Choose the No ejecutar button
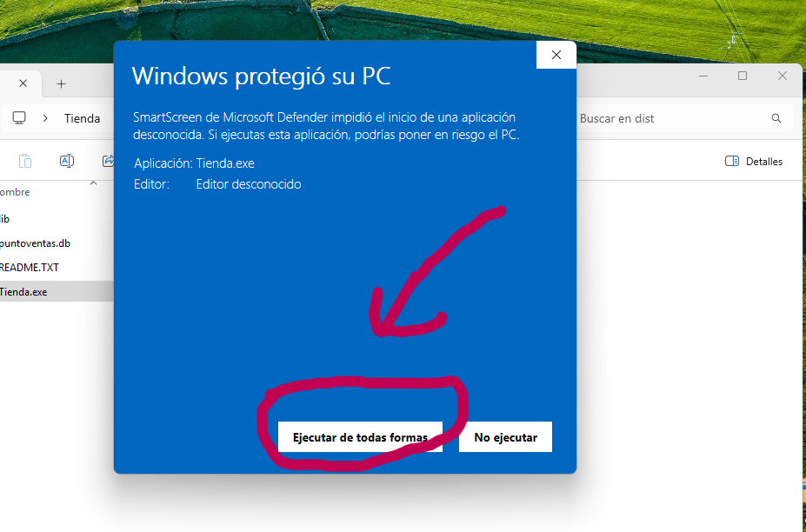The height and width of the screenshot is (532, 806). [505, 437]
